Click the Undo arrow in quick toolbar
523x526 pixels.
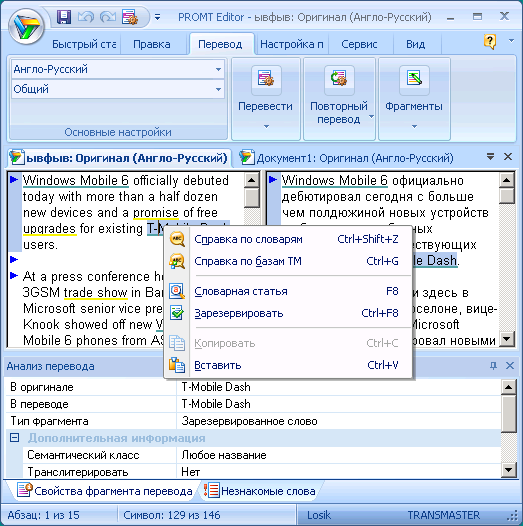point(86,17)
